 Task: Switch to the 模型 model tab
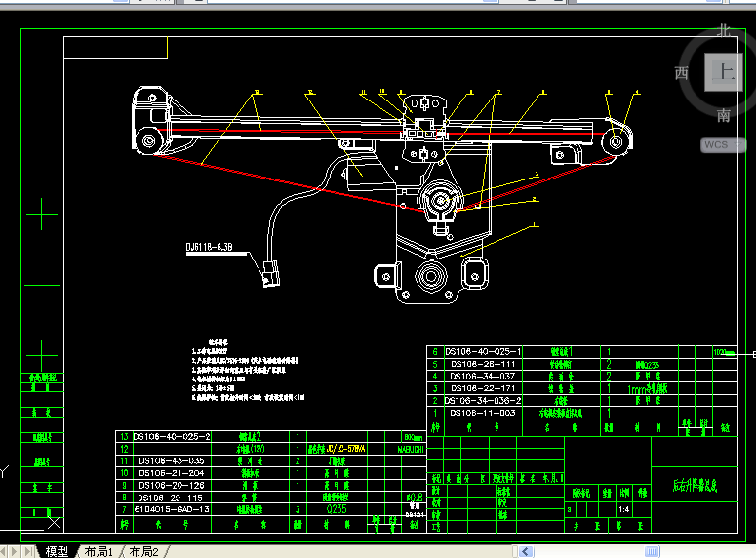57,551
